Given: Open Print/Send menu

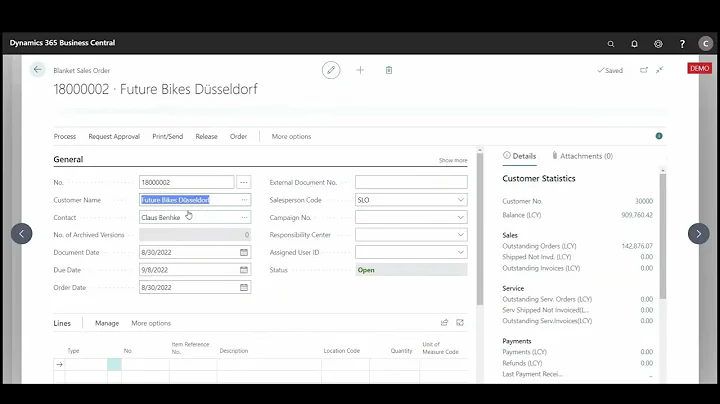Looking at the screenshot, I should 168,136.
